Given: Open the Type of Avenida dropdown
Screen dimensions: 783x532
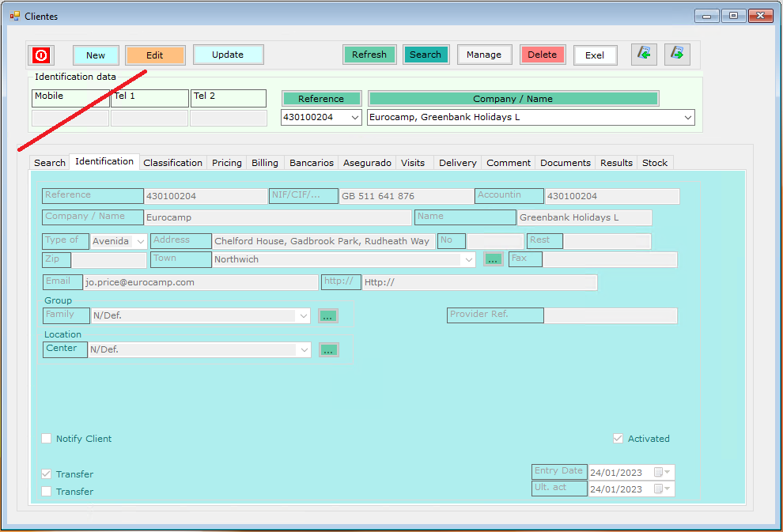Looking at the screenshot, I should click(140, 242).
